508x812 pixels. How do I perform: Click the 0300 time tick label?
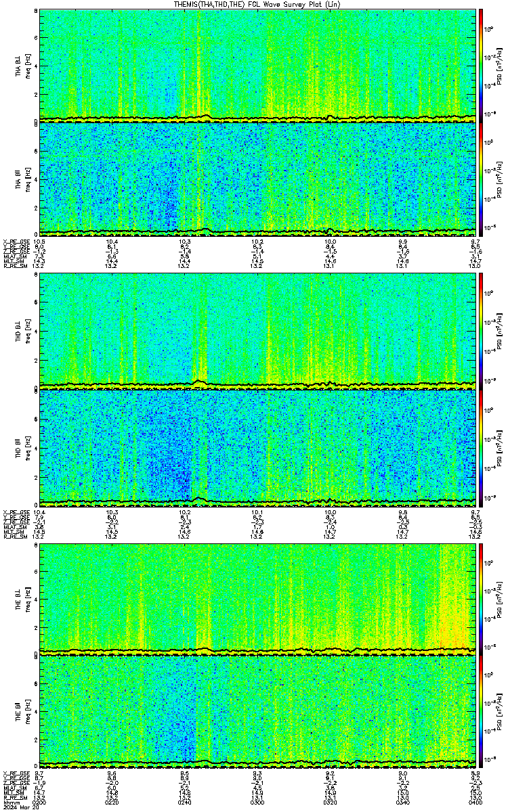[x=257, y=802]
